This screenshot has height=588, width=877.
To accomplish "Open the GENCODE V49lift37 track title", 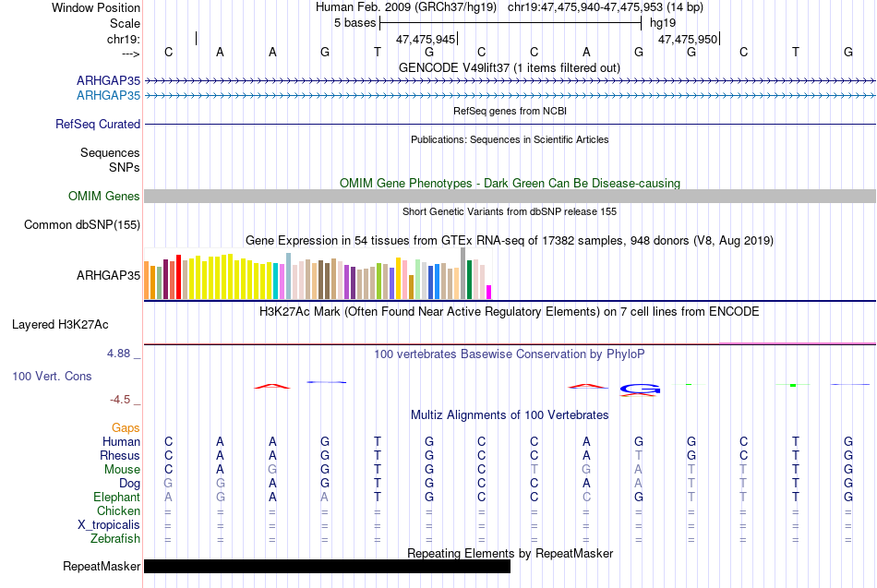I will tap(509, 67).
